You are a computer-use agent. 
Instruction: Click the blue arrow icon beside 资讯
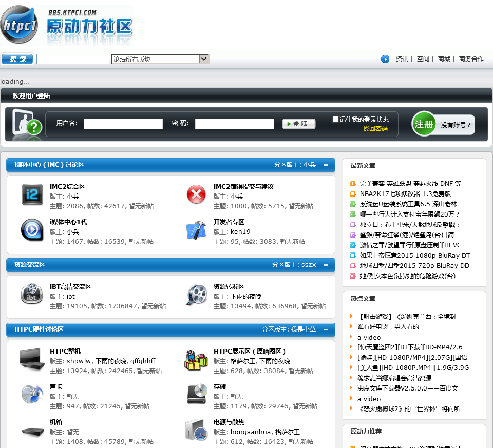coord(385,59)
